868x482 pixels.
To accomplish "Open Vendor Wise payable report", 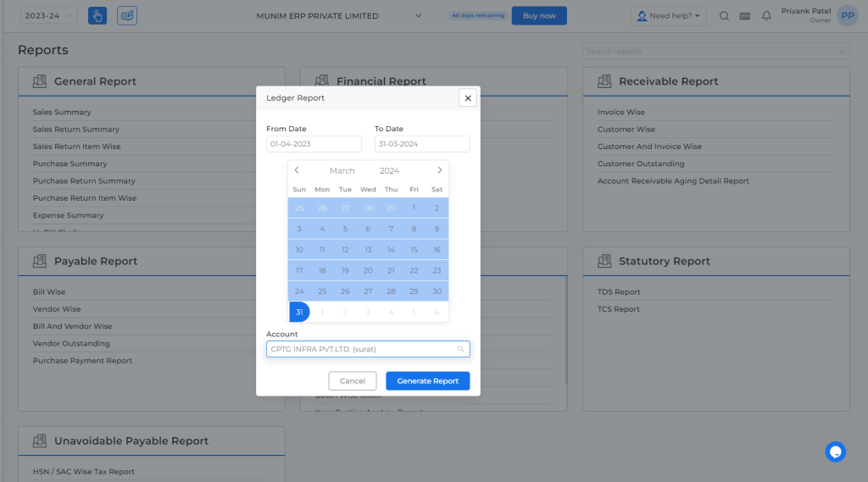I will click(x=57, y=309).
